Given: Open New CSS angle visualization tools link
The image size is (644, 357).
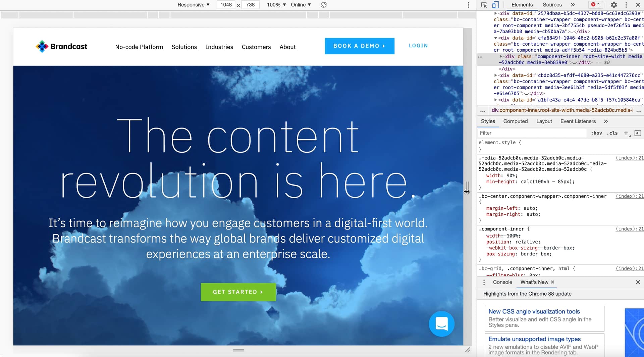Looking at the screenshot, I should pos(534,312).
